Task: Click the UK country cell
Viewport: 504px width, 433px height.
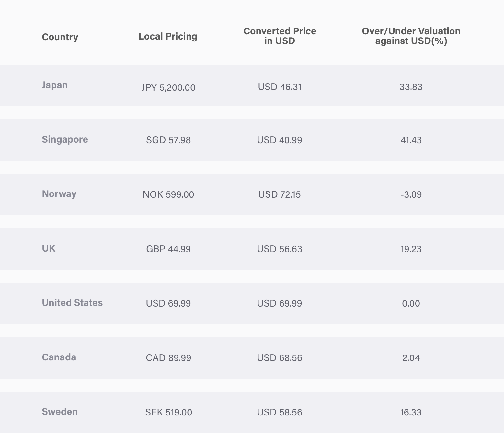Action: tap(49, 248)
